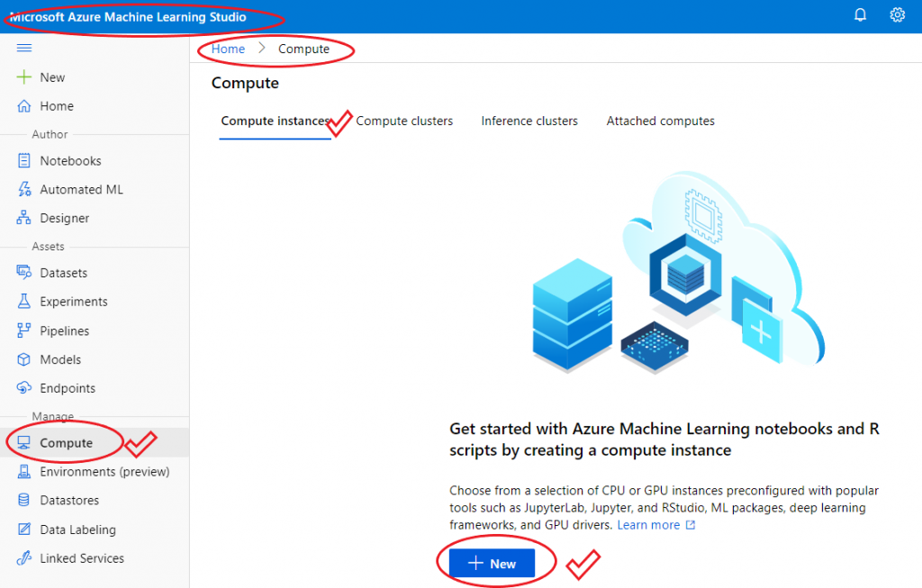Select Endpoints label in sidebar
Screen dimensions: 922x588
click(68, 388)
